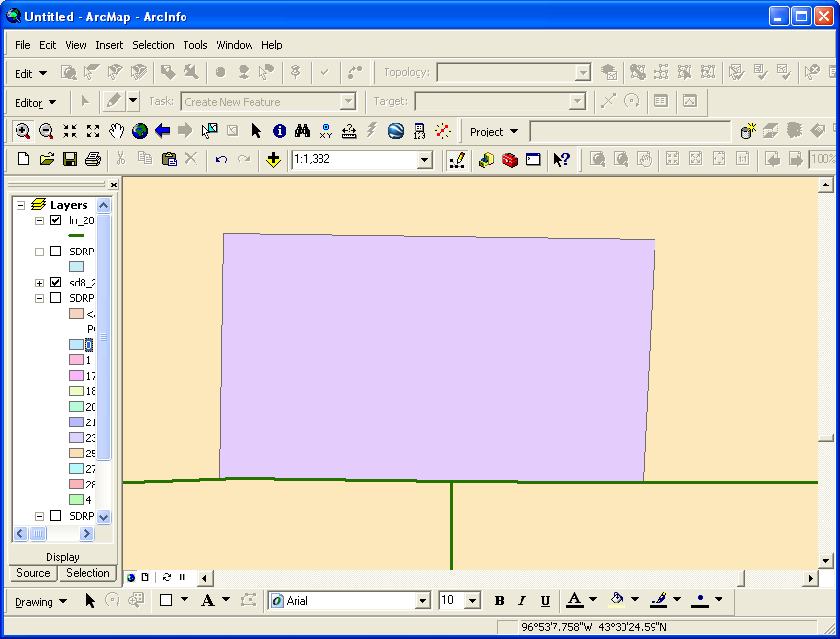
Task: Click the Bold formatting button
Action: [x=499, y=601]
